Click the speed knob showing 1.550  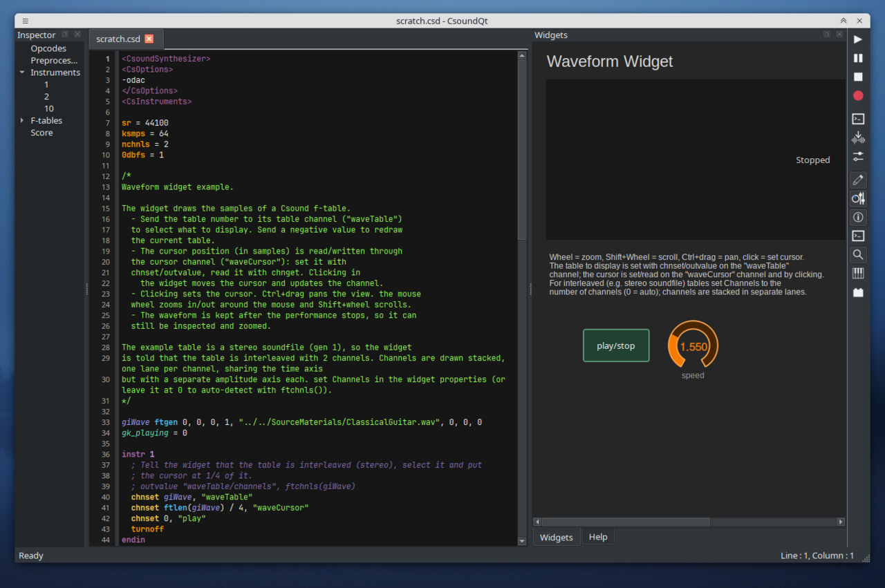pyautogui.click(x=693, y=345)
